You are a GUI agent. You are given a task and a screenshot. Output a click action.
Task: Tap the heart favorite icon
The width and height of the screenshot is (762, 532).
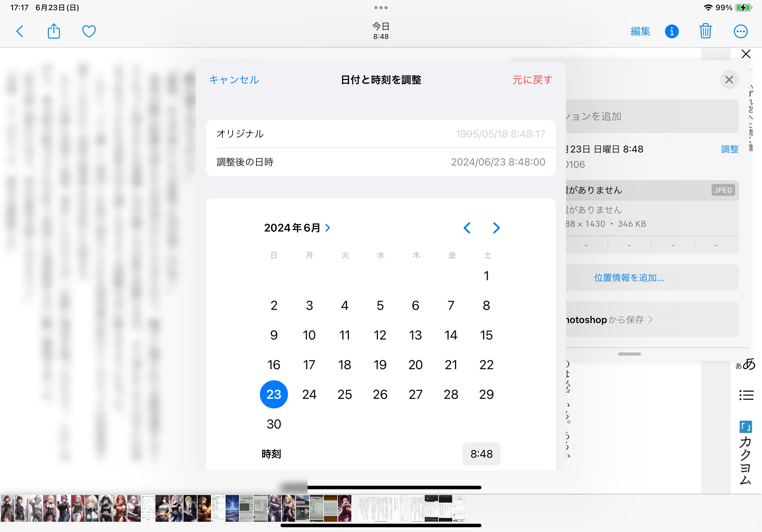click(x=89, y=32)
